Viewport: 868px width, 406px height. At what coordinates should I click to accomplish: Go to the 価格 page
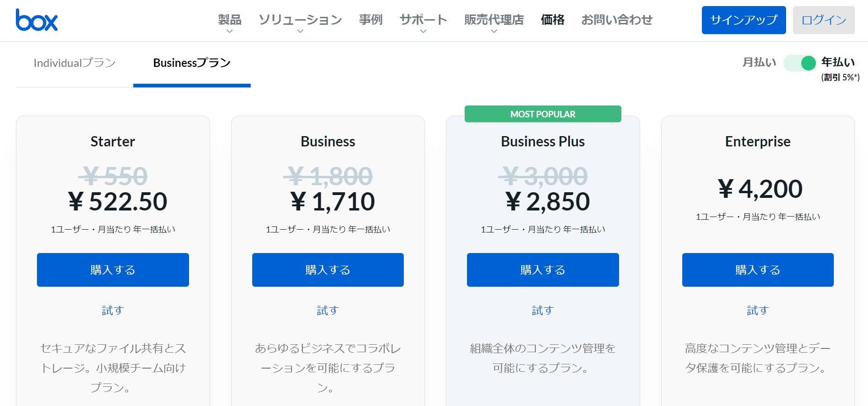click(x=553, y=20)
